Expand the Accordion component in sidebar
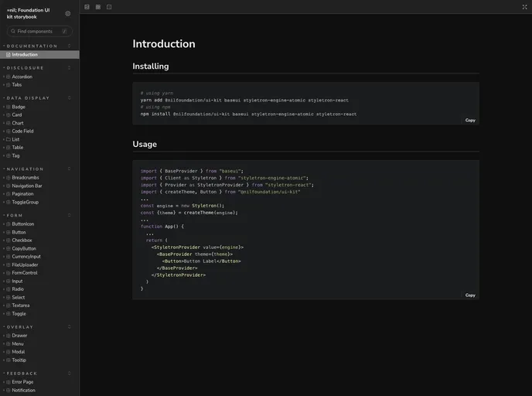Image resolution: width=532 pixels, height=396 pixels. point(22,77)
